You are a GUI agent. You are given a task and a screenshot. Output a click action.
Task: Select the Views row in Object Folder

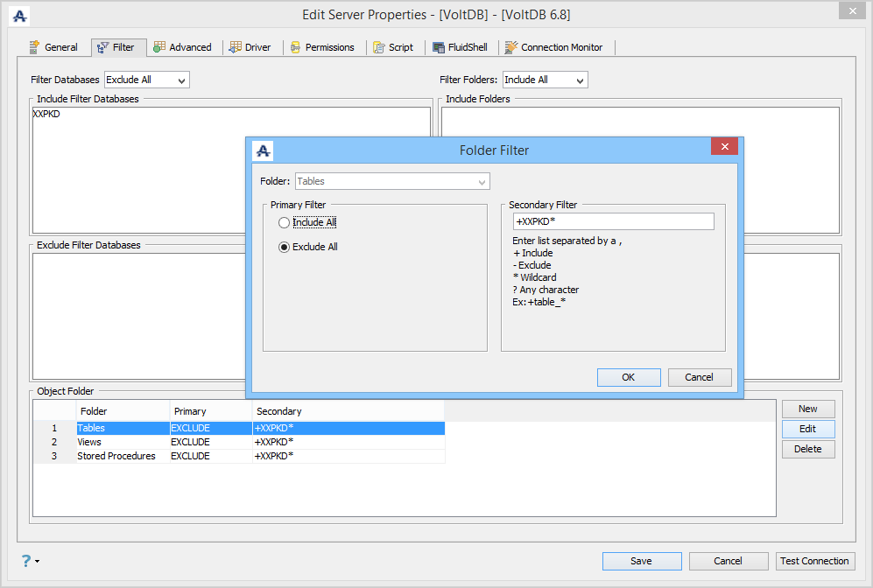click(239, 442)
